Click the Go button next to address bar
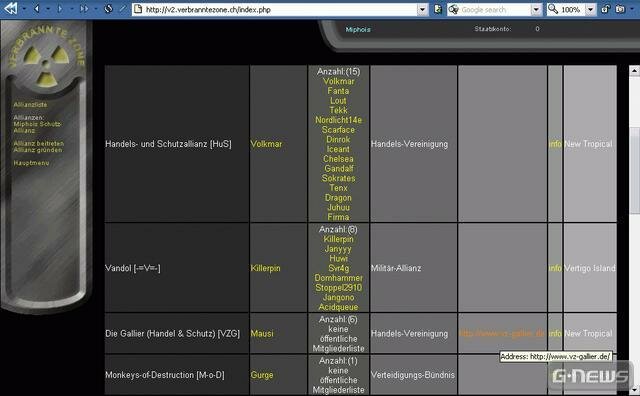640x396 pixels. tap(438, 9)
